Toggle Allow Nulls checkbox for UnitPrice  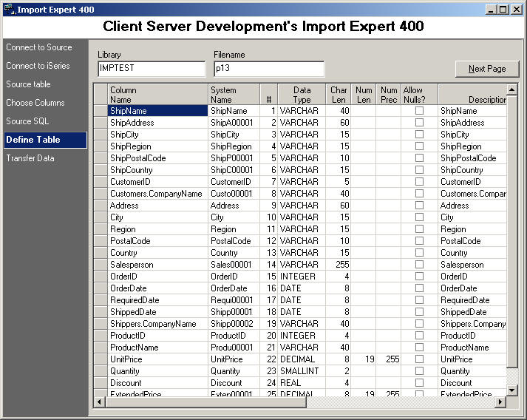[x=419, y=359]
